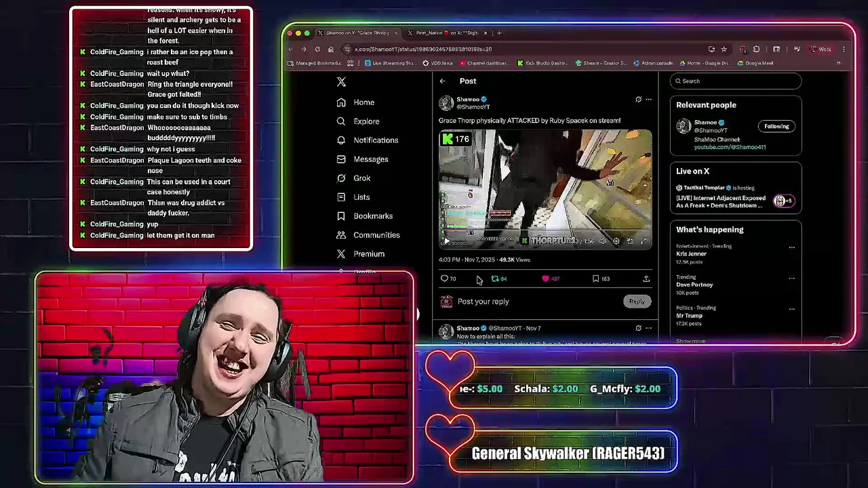
Task: Click the Following button for Shamoo
Action: (776, 127)
